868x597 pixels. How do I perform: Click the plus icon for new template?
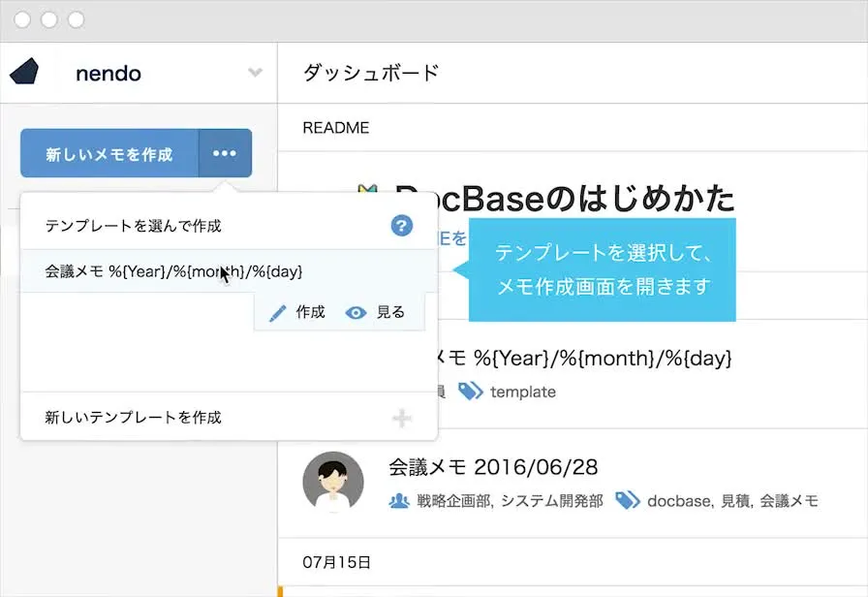[402, 418]
